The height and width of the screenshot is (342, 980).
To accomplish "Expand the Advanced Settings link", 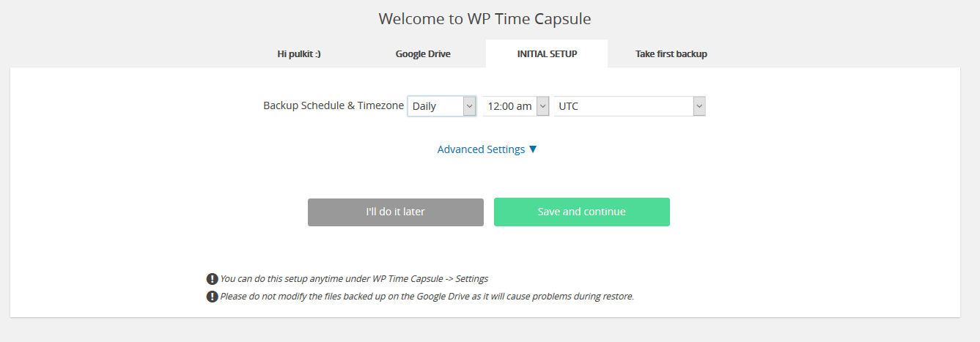I will pos(481,149).
